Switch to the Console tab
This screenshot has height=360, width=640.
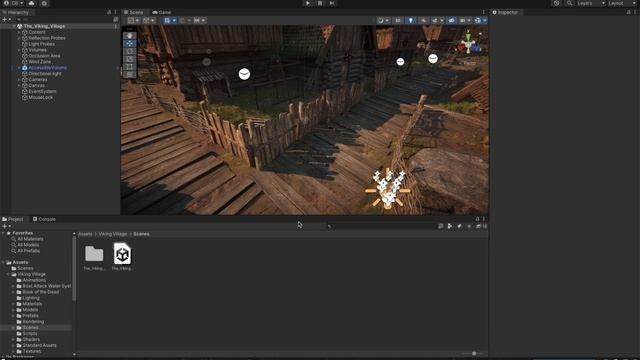[44, 219]
